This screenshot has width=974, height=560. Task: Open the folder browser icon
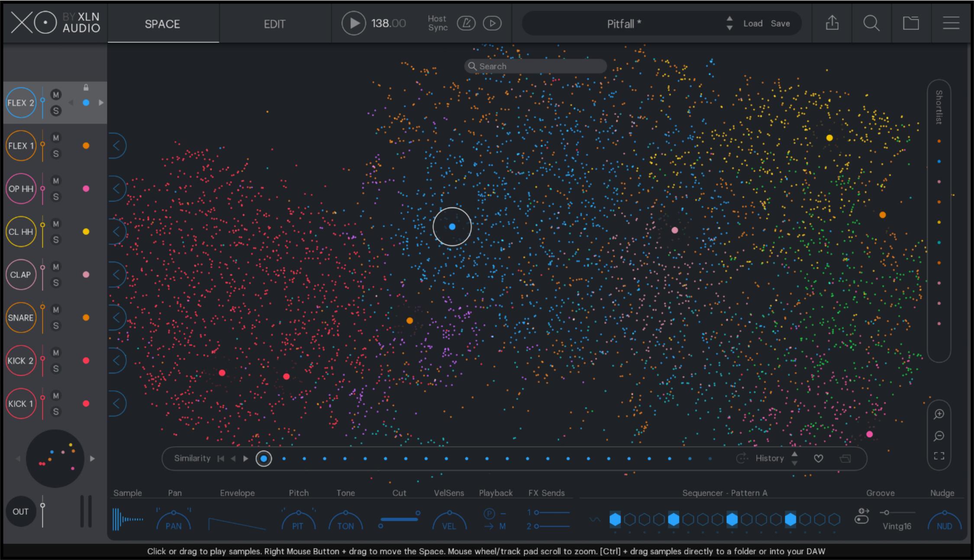pyautogui.click(x=911, y=23)
